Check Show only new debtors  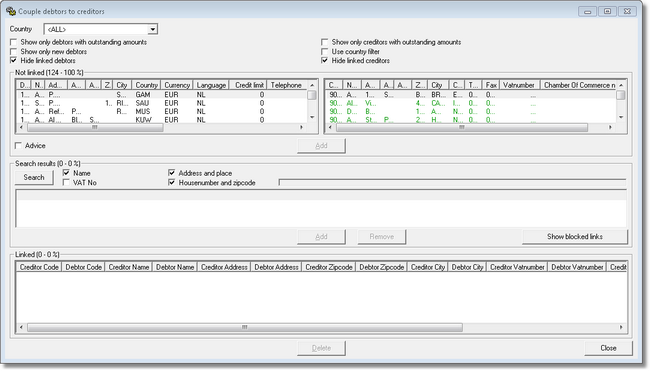tap(14, 51)
